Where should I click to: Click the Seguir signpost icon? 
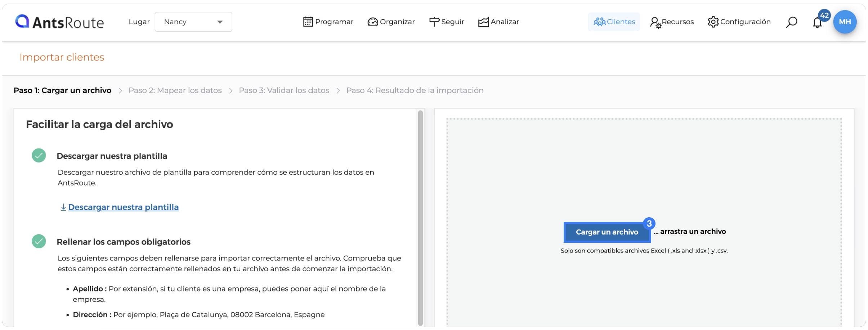pyautogui.click(x=434, y=22)
